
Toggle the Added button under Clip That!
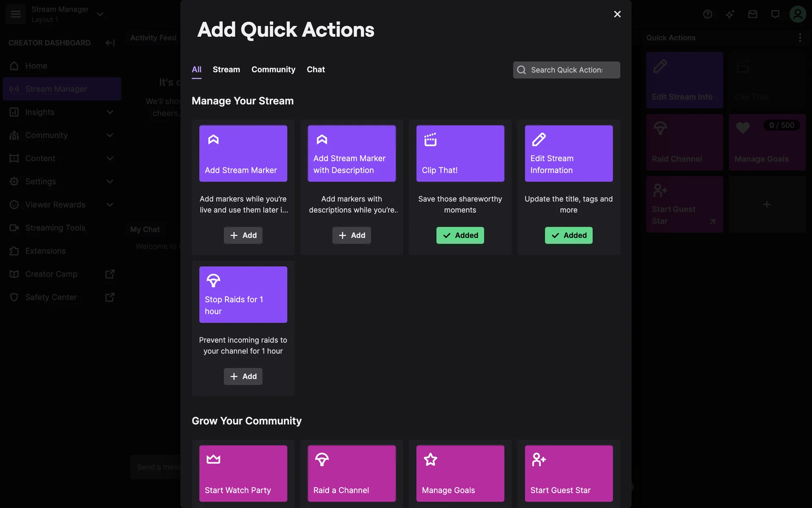pyautogui.click(x=460, y=235)
